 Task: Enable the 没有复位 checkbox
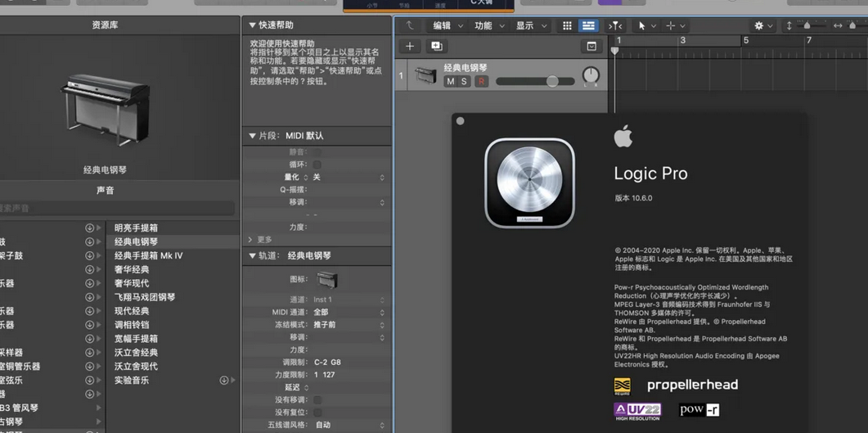coord(317,413)
